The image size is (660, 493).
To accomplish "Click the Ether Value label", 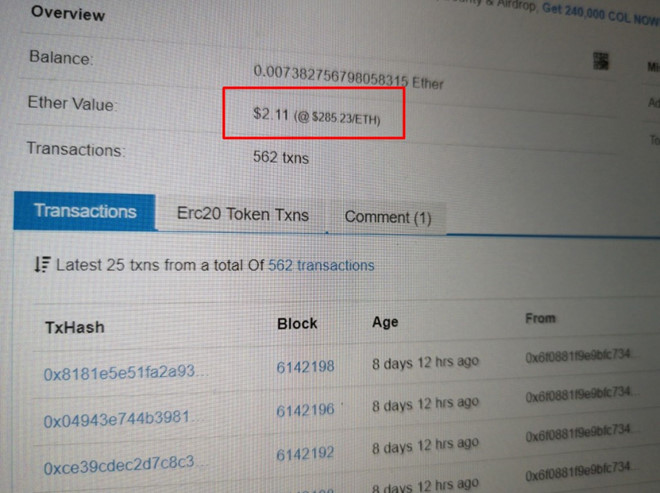I will tap(72, 104).
